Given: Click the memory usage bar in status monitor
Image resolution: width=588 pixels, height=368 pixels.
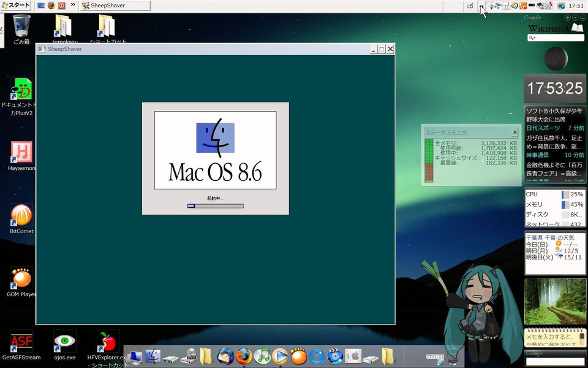Looking at the screenshot, I should (429, 161).
